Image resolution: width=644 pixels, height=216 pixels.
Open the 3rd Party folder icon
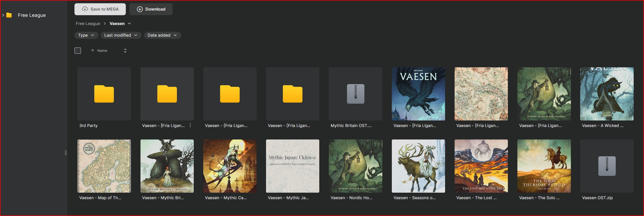point(104,94)
